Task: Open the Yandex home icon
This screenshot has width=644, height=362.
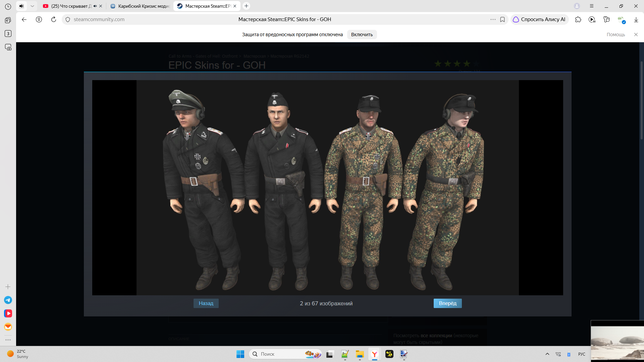Action: click(39, 19)
